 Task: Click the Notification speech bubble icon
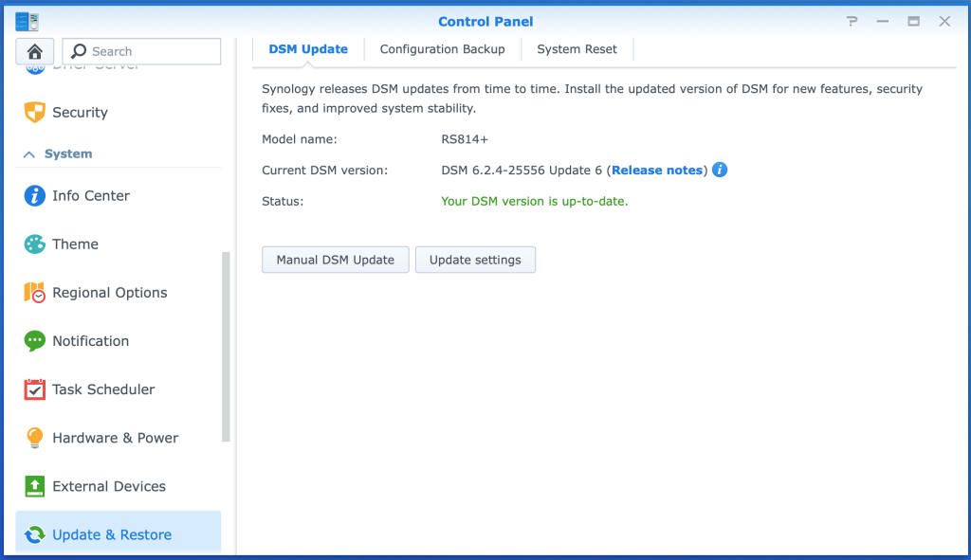tap(35, 341)
